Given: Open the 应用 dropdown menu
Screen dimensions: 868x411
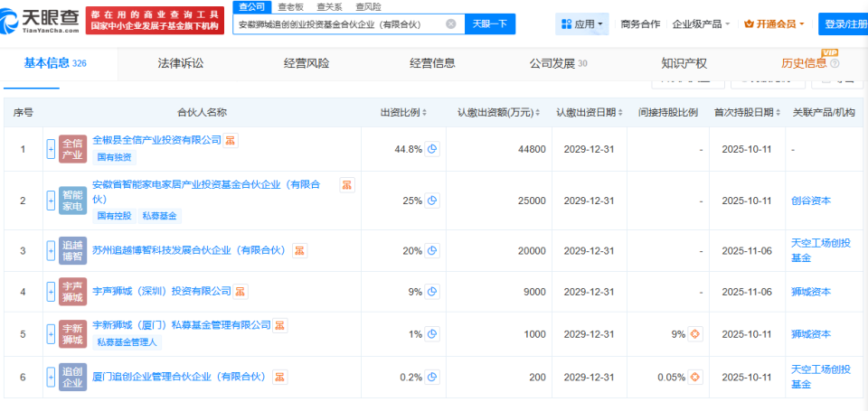Looking at the screenshot, I should tap(581, 23).
